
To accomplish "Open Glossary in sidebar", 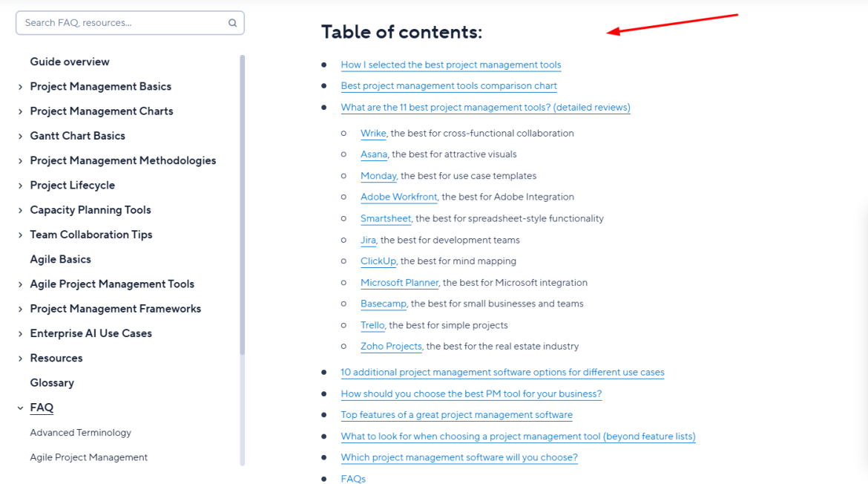I will [51, 382].
